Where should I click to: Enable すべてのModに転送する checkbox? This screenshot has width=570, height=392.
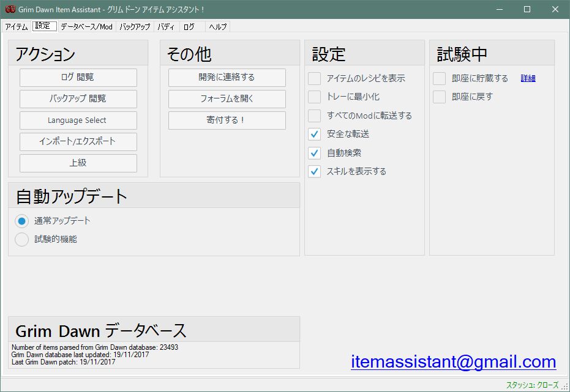point(315,116)
